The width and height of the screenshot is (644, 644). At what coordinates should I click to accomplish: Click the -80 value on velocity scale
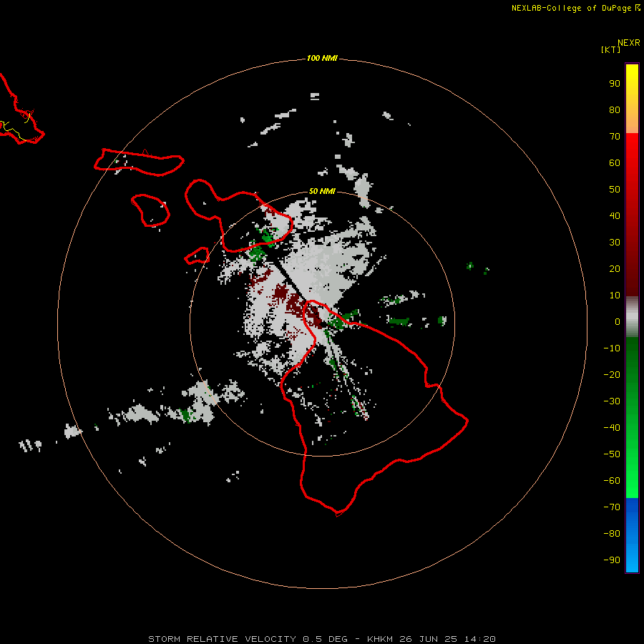point(612,534)
